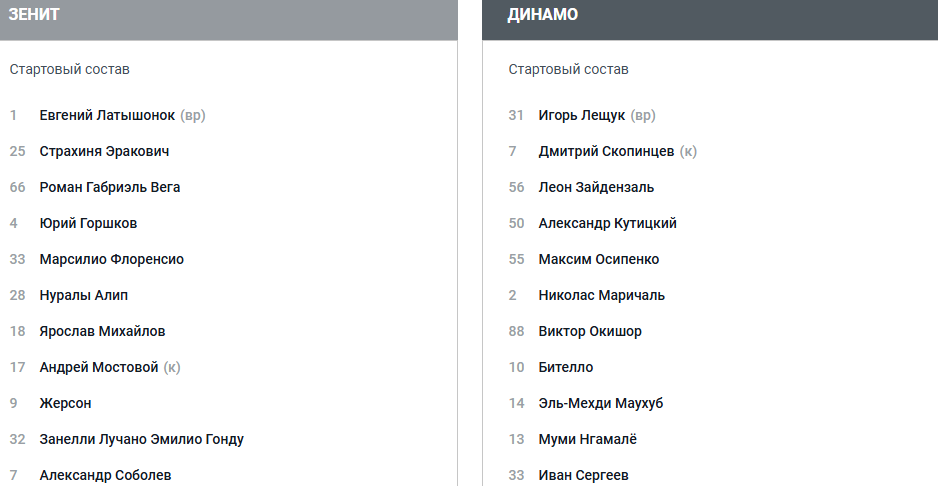
Task: Click Марсилио Флоренсио name
Action: (111, 259)
